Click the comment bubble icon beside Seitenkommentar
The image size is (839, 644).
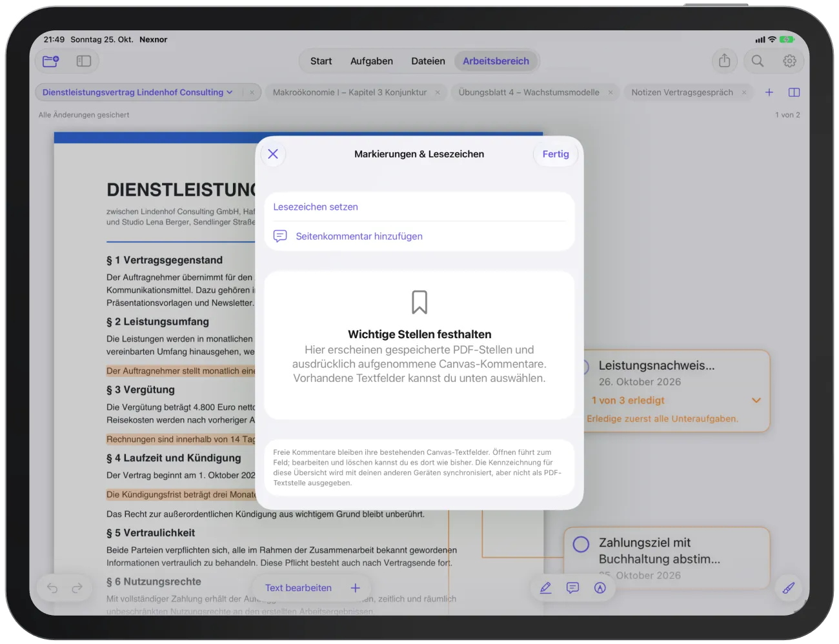tap(280, 236)
